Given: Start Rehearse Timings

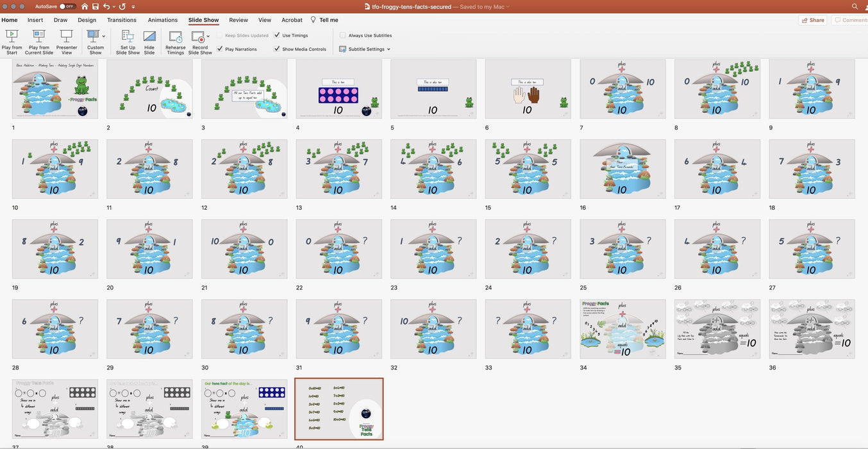Looking at the screenshot, I should point(175,37).
